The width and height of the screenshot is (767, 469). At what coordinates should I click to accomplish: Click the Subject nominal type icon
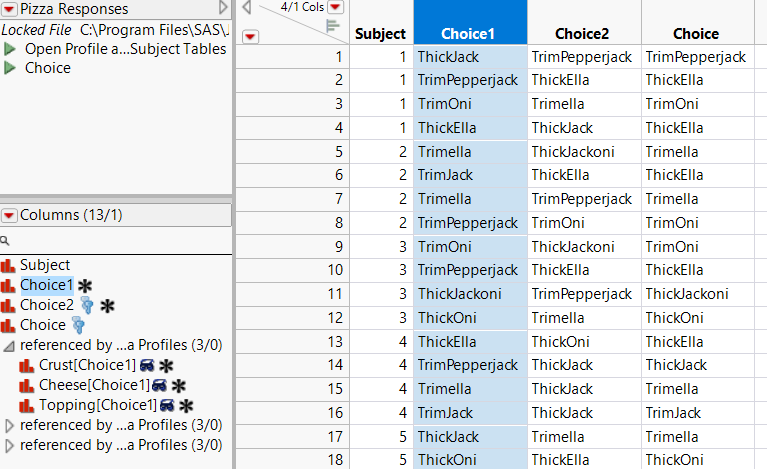[x=8, y=266]
